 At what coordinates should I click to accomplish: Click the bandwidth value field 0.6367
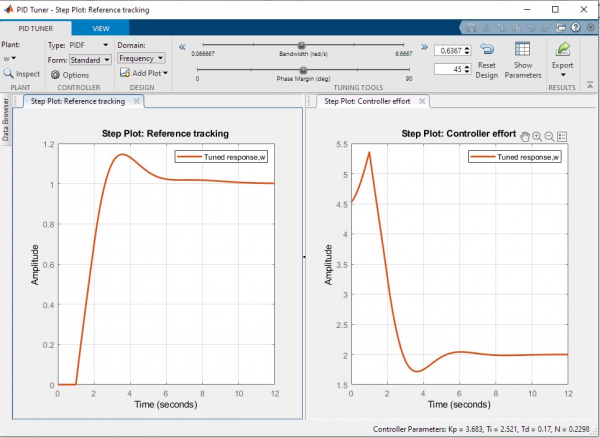(x=448, y=50)
